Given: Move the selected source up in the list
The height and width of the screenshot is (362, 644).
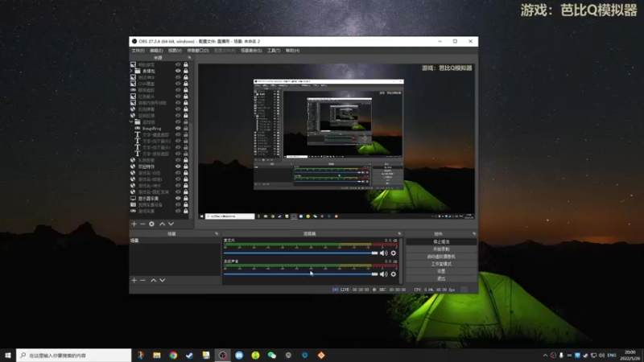Looking at the screenshot, I should [163, 224].
